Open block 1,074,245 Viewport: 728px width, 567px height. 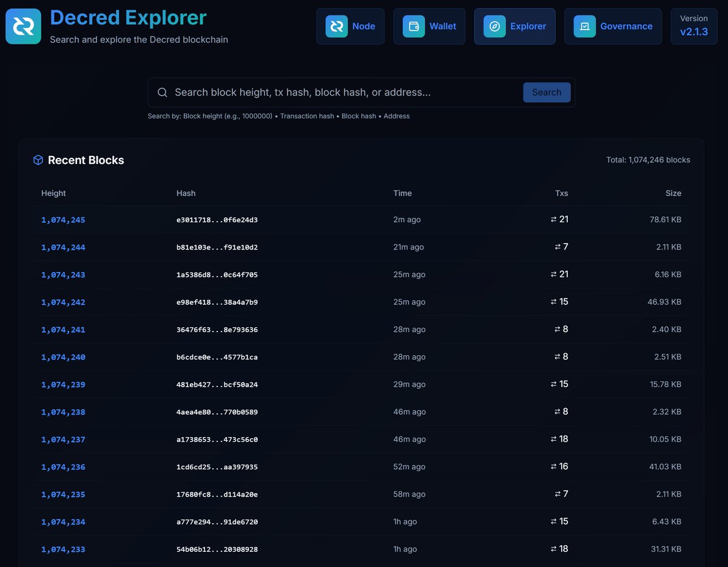point(63,220)
